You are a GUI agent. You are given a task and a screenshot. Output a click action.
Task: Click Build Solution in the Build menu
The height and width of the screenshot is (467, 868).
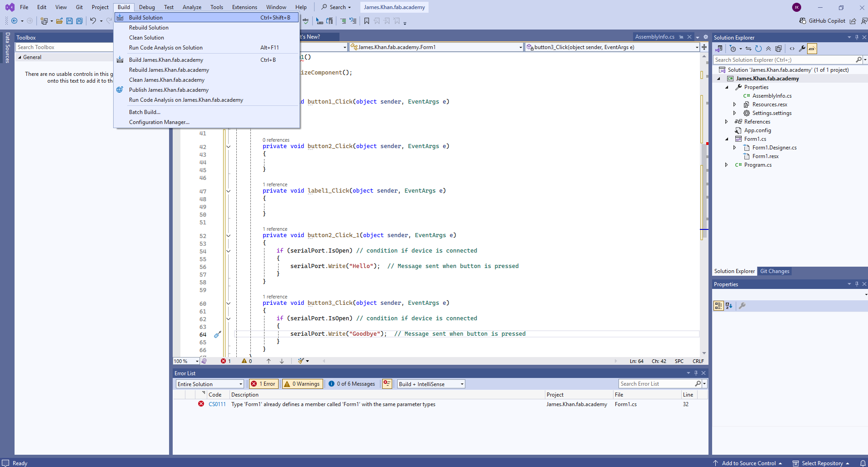coord(207,18)
